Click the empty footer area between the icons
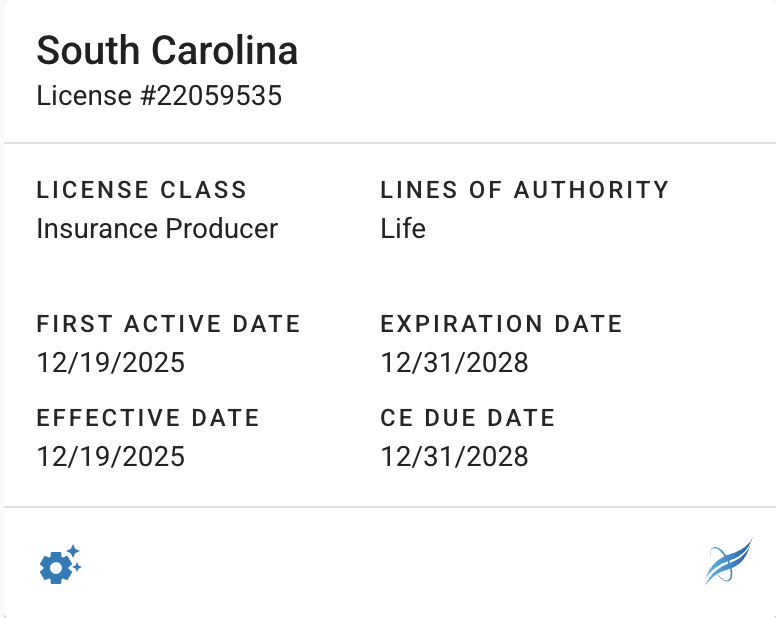The image size is (776, 618). click(390, 564)
